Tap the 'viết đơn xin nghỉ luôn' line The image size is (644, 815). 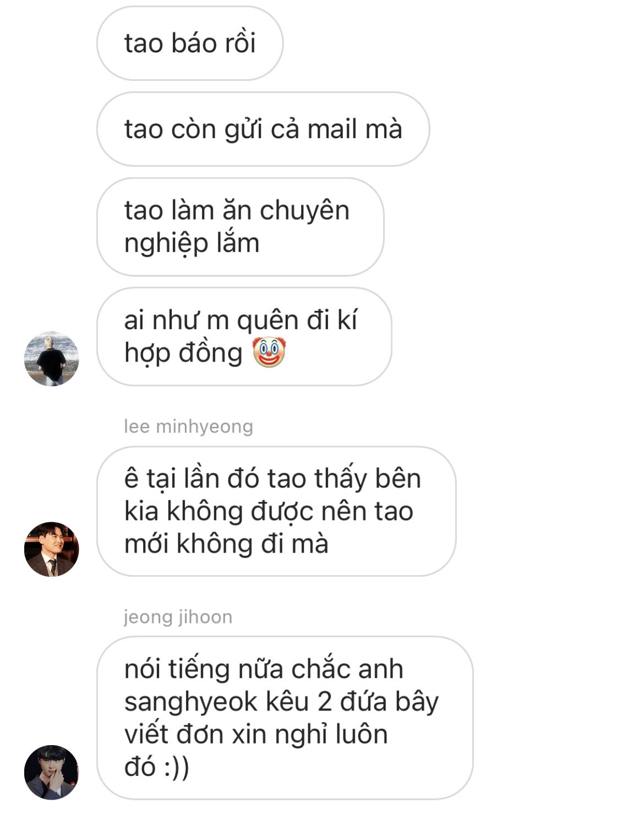click(256, 734)
